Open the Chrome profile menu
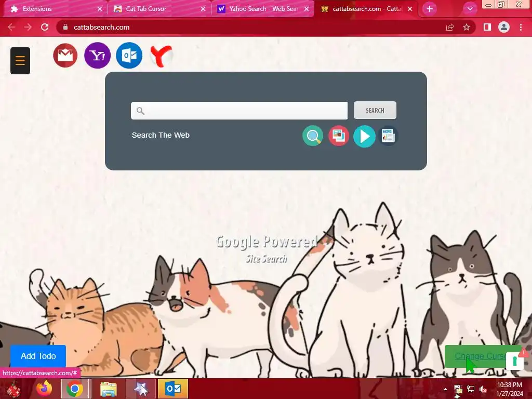The width and height of the screenshot is (532, 399). [x=504, y=27]
